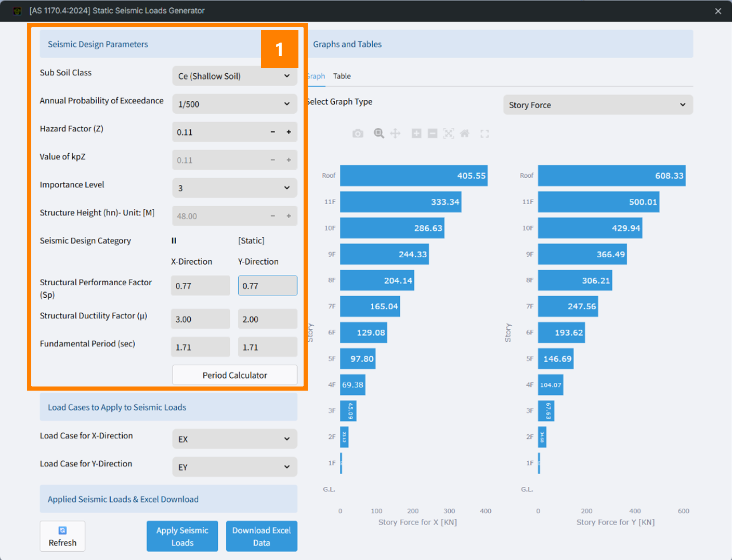Expand the Annual Probability of Exceedance dropdown
The image size is (732, 560).
(234, 104)
